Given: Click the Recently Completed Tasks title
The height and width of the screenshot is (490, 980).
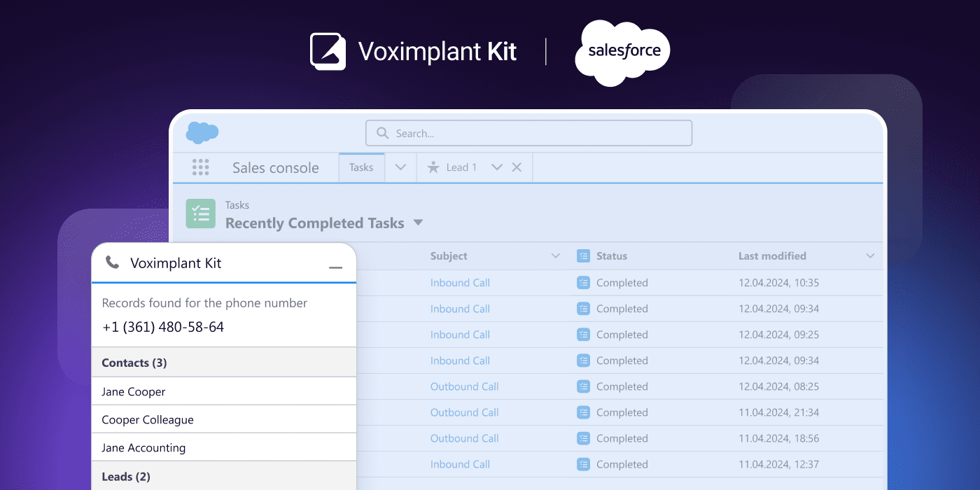Looking at the screenshot, I should (315, 223).
